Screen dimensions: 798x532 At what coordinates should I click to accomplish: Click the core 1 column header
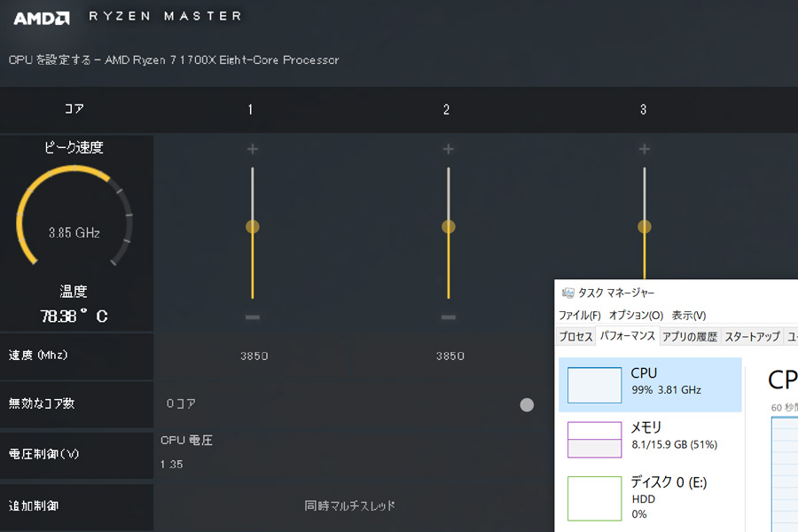coord(250,109)
